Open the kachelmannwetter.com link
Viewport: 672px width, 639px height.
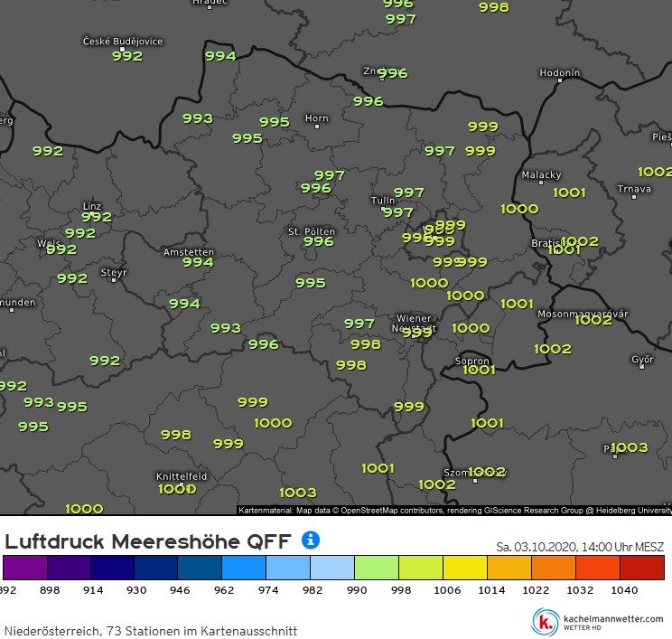[x=612, y=618]
